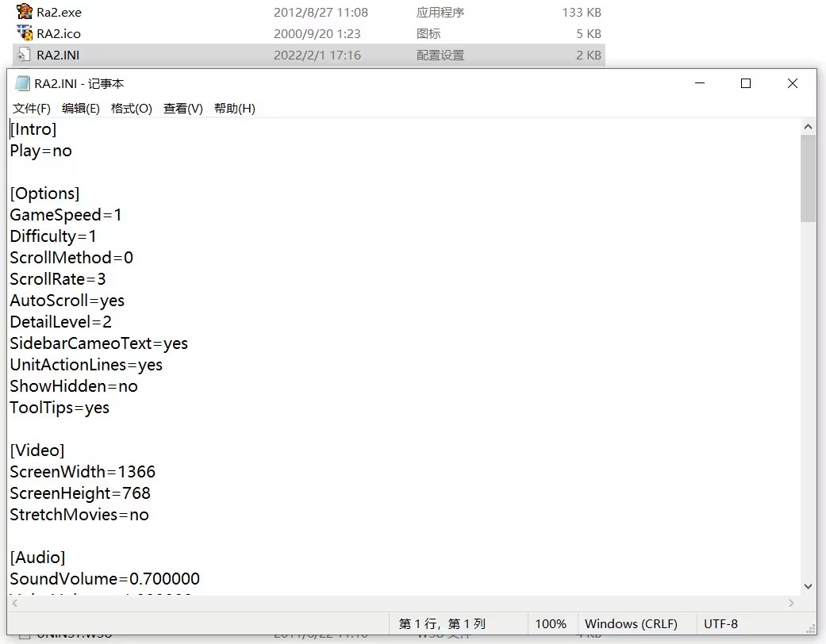Screen dimensions: 826x644
Task: Click the StretchMovies=no line
Action: tap(79, 515)
